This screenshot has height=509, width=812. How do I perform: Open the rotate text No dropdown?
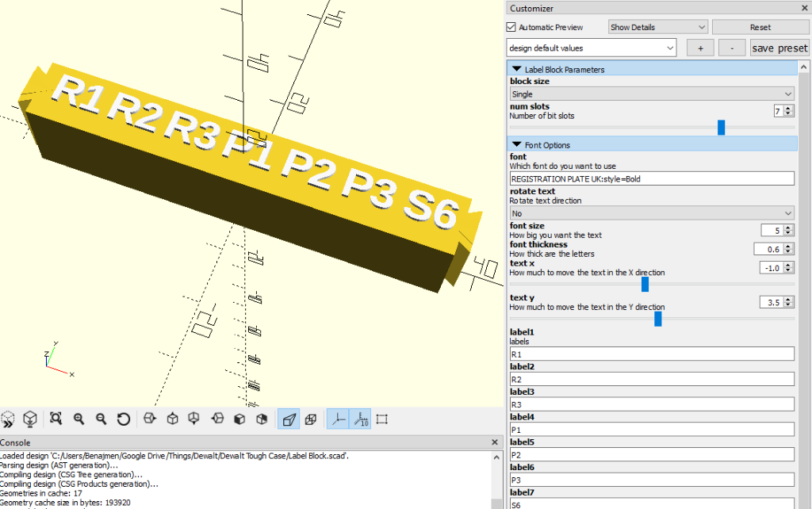[652, 213]
